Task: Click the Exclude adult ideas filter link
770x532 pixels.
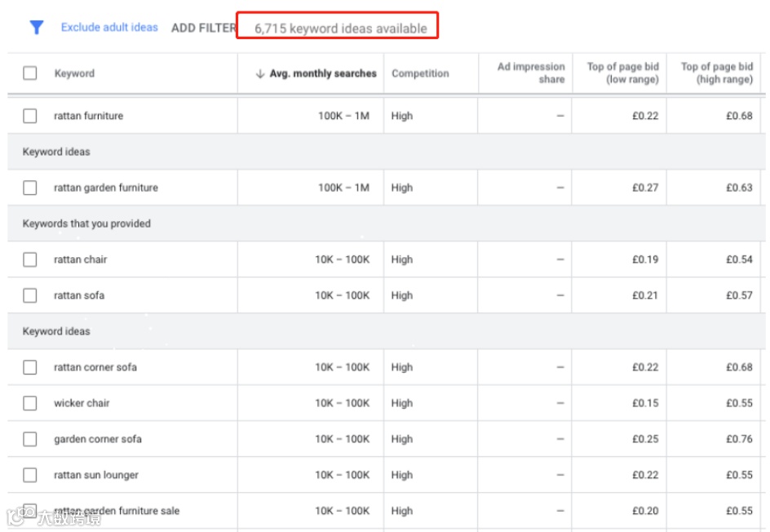Action: 109,28
